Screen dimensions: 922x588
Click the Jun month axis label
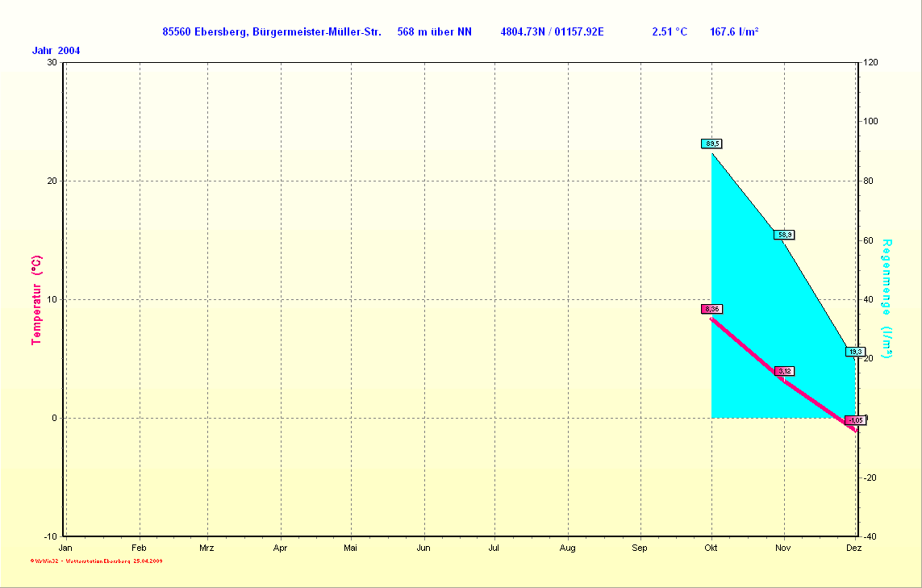423,548
